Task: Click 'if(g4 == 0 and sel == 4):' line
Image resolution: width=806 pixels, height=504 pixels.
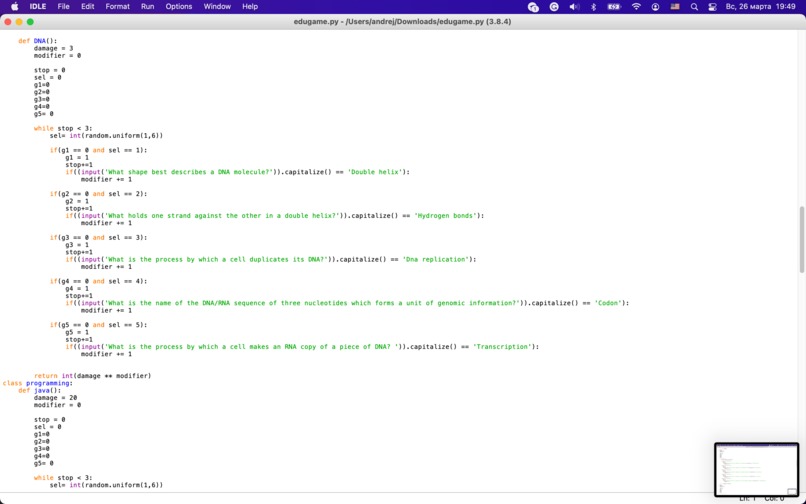Action: pos(98,281)
